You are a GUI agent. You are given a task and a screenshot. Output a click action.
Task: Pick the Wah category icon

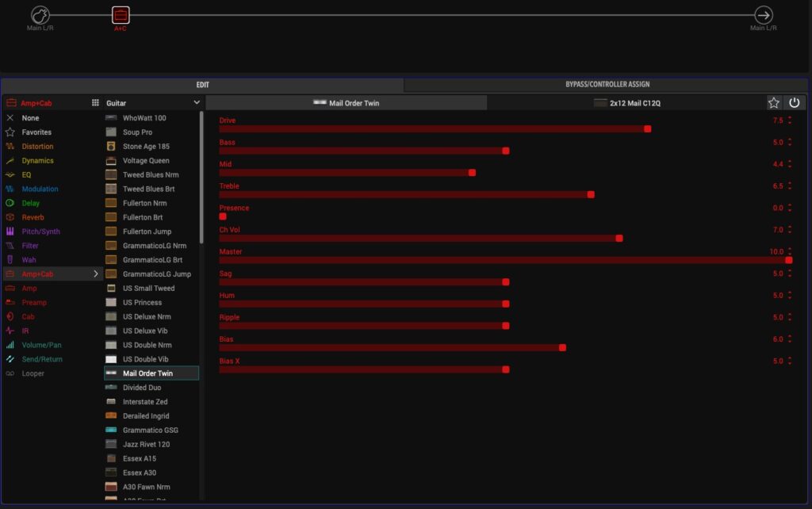[10, 260]
